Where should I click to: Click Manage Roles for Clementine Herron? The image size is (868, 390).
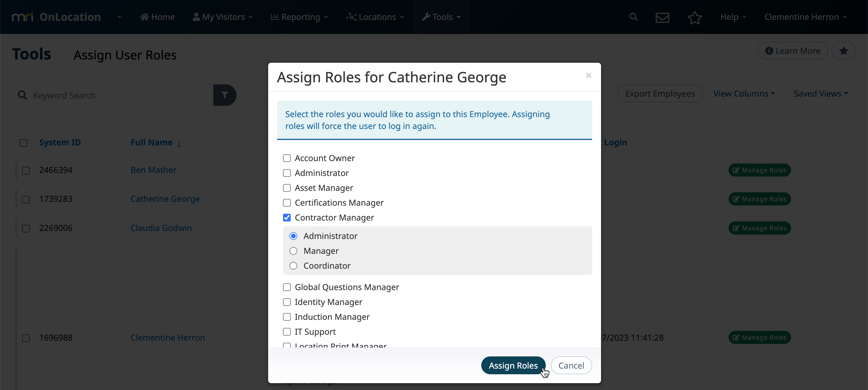(759, 337)
